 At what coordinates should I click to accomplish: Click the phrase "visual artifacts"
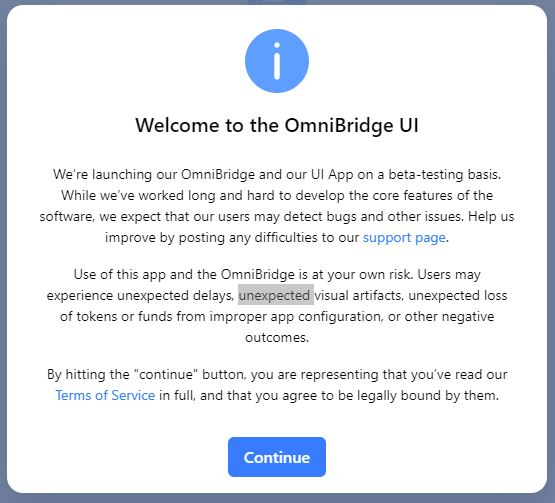click(x=359, y=295)
